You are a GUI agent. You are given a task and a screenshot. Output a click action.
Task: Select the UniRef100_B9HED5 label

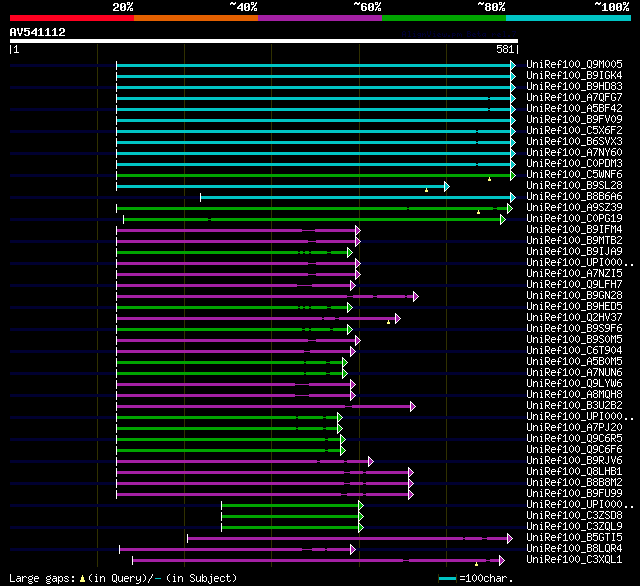(x=574, y=307)
